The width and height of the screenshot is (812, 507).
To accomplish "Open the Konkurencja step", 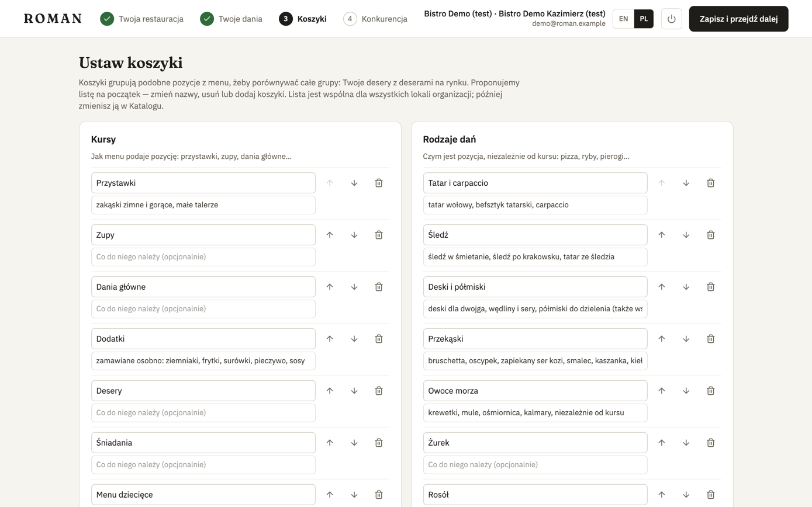I will pyautogui.click(x=375, y=19).
